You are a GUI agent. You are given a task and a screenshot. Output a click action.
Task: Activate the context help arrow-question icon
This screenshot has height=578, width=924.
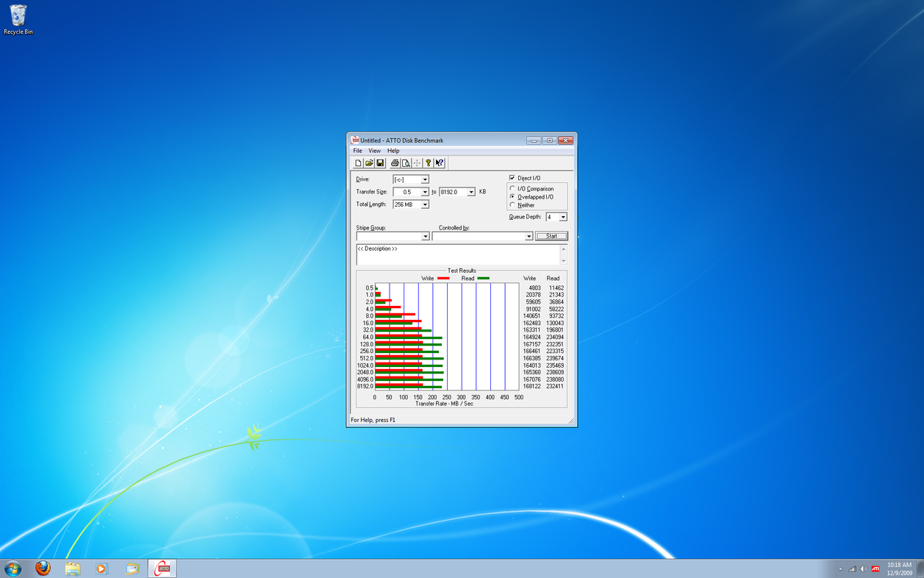[x=440, y=163]
